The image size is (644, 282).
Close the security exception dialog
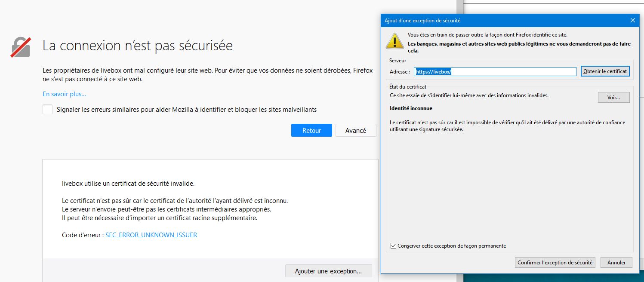point(632,20)
